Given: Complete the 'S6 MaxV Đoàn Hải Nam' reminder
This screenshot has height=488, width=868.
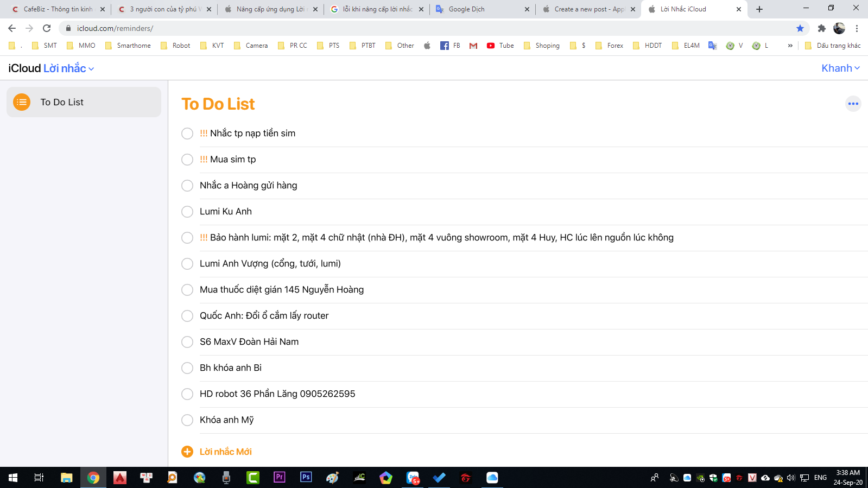Looking at the screenshot, I should click(187, 342).
